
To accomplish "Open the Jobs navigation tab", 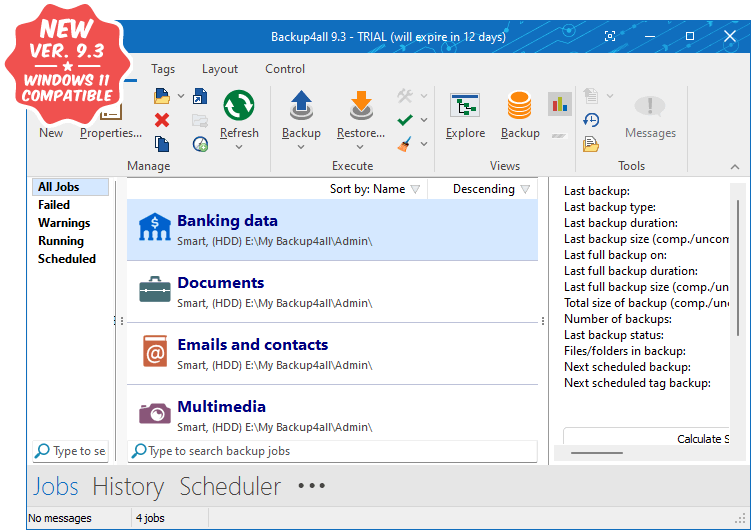I will pyautogui.click(x=56, y=486).
